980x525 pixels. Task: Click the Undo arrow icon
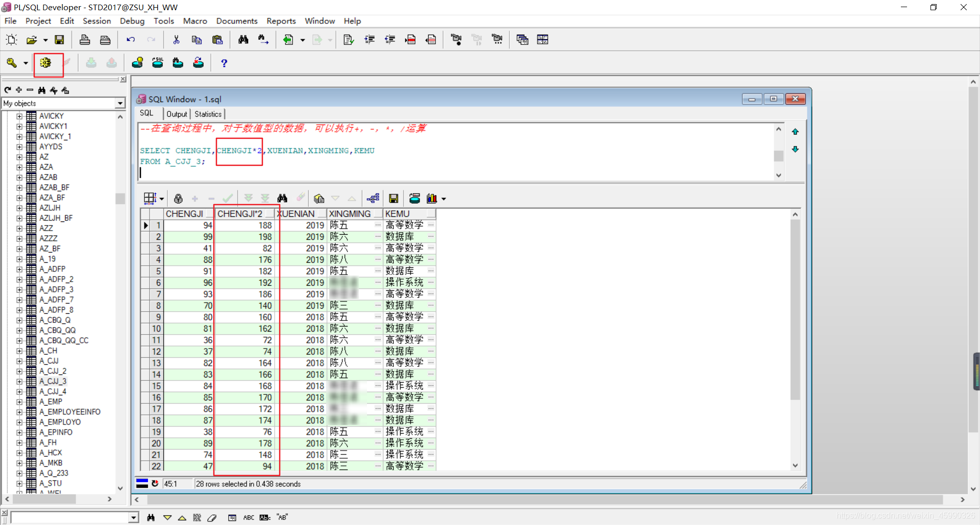click(x=131, y=40)
